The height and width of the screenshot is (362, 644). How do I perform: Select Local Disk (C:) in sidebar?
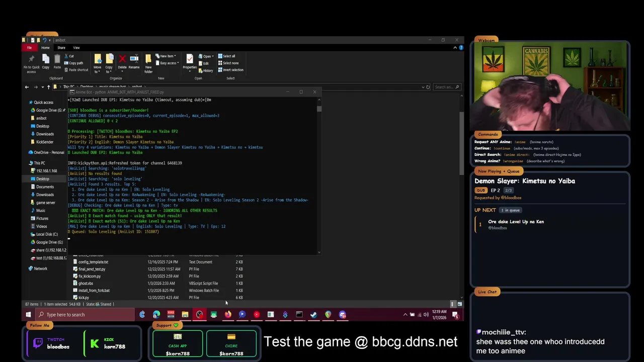tap(47, 234)
